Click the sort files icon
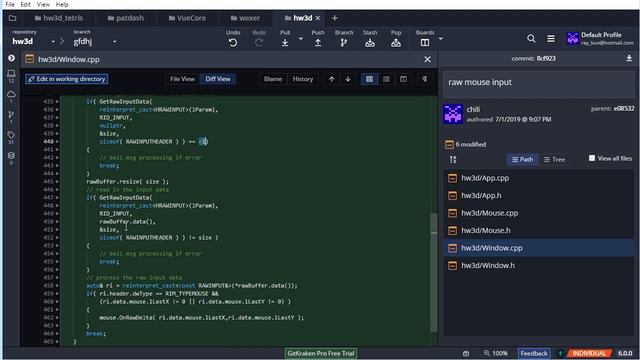The height and width of the screenshot is (360, 640). pyautogui.click(x=453, y=160)
